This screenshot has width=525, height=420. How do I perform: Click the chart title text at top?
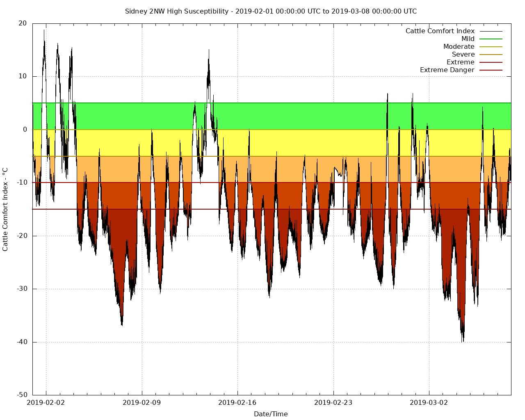[271, 11]
